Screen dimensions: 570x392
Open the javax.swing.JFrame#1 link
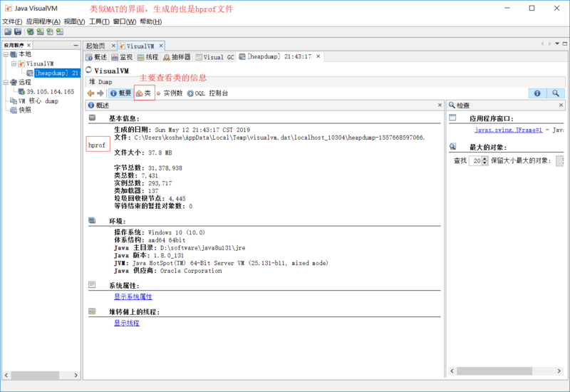[x=508, y=130]
